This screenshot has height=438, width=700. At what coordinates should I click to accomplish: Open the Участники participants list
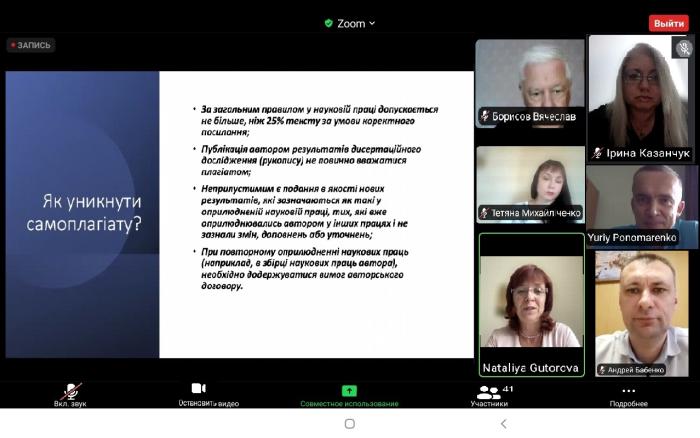489,391
